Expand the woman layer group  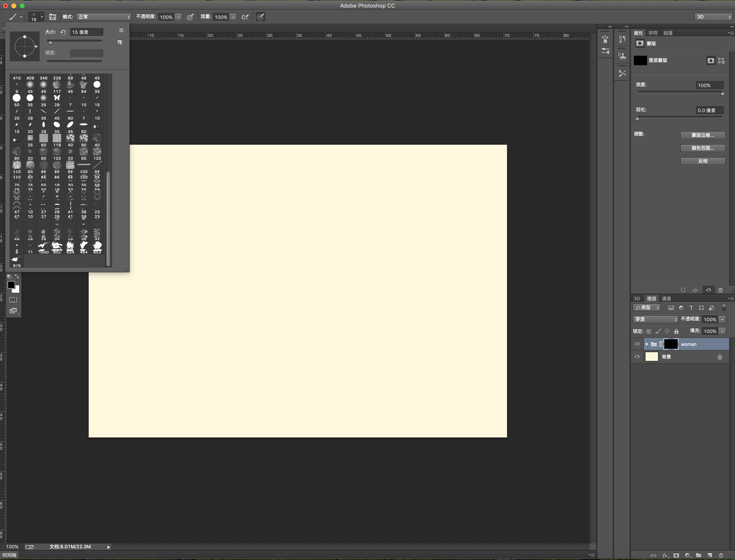647,344
